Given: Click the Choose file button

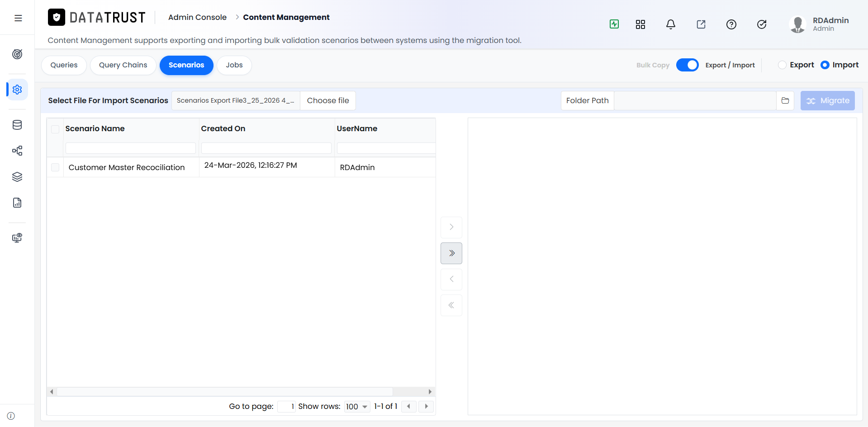Looking at the screenshot, I should coord(328,100).
